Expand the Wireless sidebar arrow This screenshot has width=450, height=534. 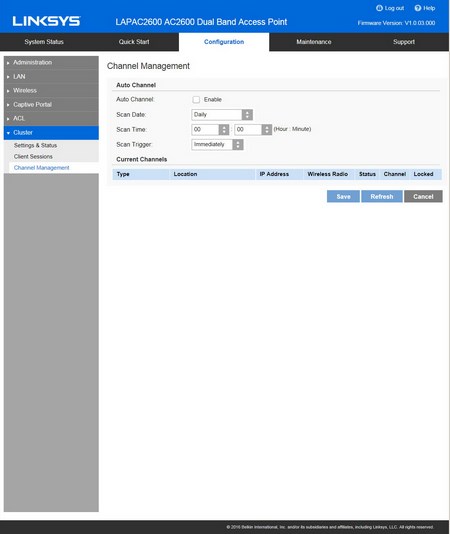(8, 91)
